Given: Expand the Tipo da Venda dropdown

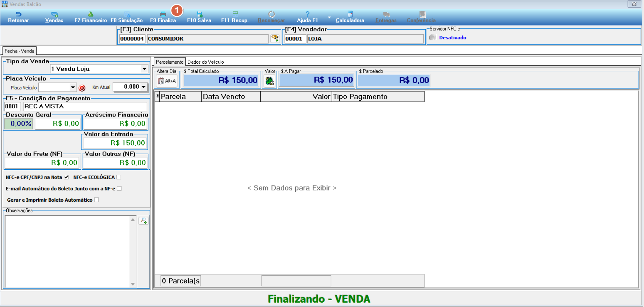Looking at the screenshot, I should (144, 69).
